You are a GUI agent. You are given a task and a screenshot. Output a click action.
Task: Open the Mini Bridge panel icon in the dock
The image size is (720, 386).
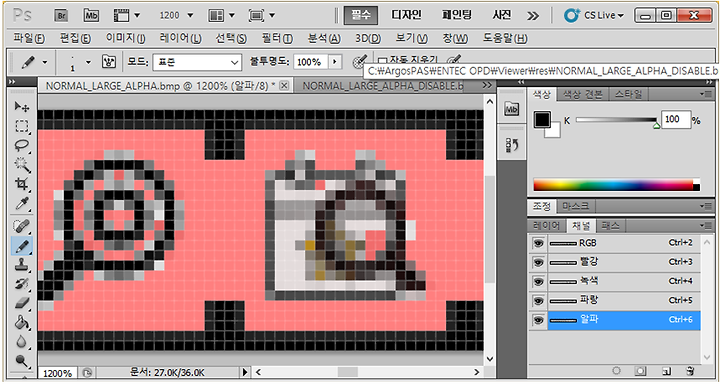point(512,109)
